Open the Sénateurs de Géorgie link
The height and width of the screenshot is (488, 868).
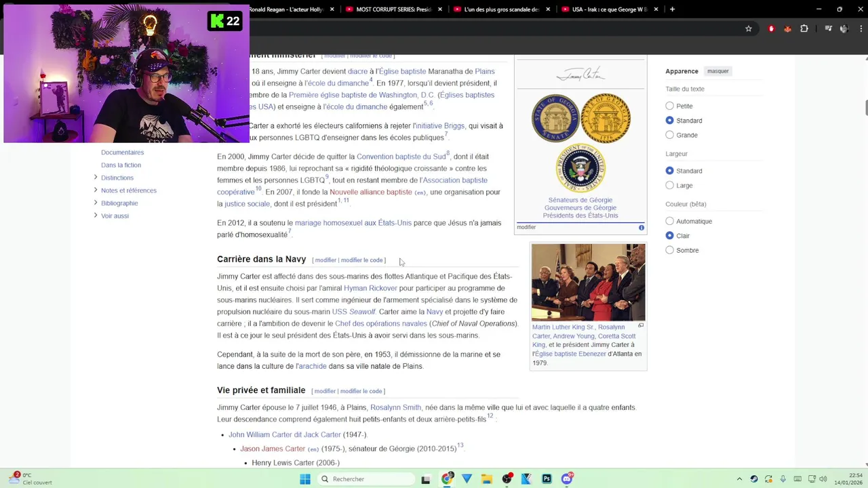point(580,200)
